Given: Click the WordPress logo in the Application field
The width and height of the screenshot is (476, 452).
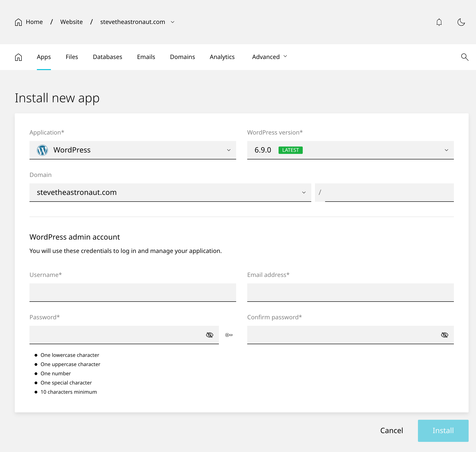Looking at the screenshot, I should pyautogui.click(x=42, y=150).
